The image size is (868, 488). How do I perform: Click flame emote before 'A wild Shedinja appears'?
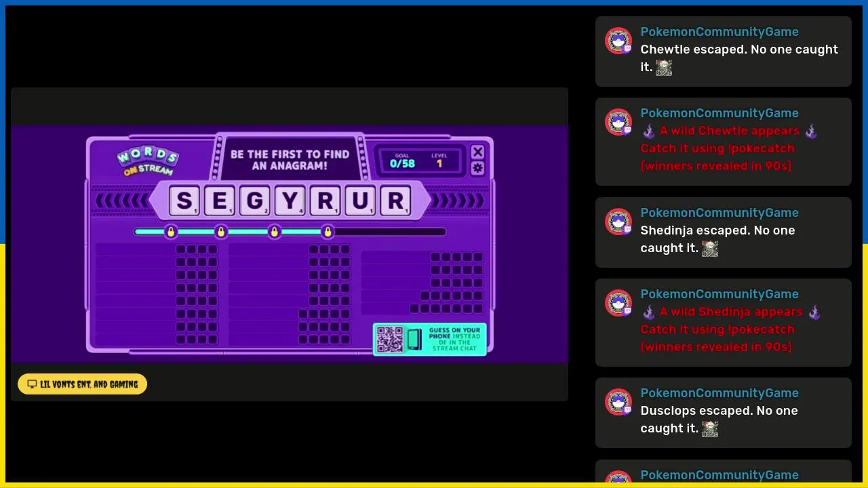[648, 312]
